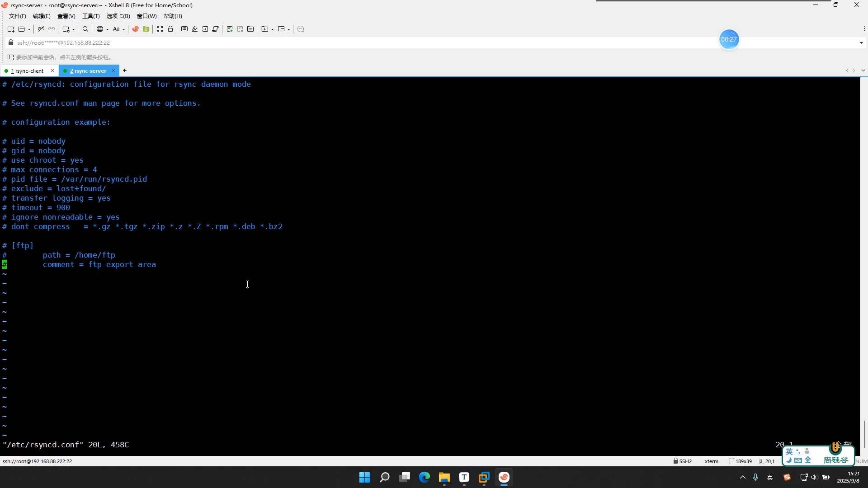Open the 工具(T) menu
868x488 pixels.
pyautogui.click(x=91, y=16)
